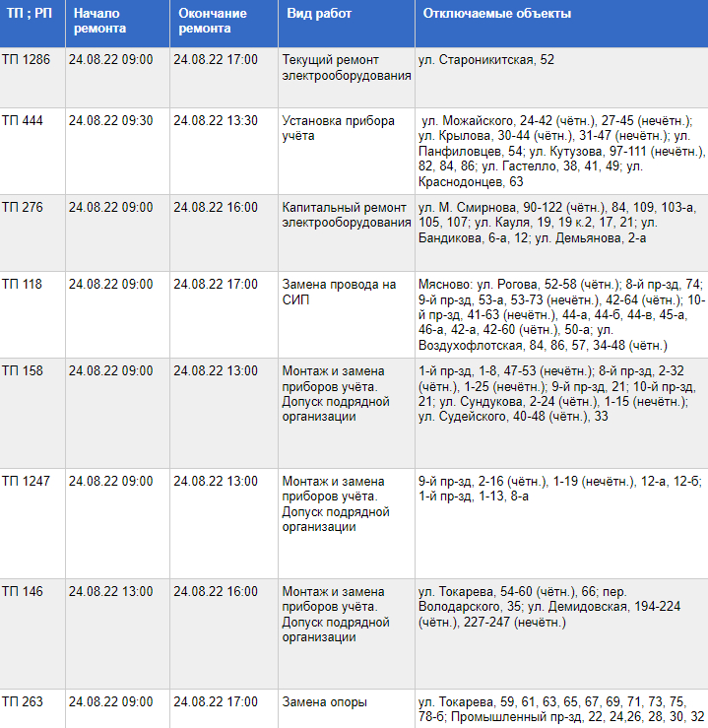Click "Капитальный ремонт электрооборудования" work type

point(346,215)
